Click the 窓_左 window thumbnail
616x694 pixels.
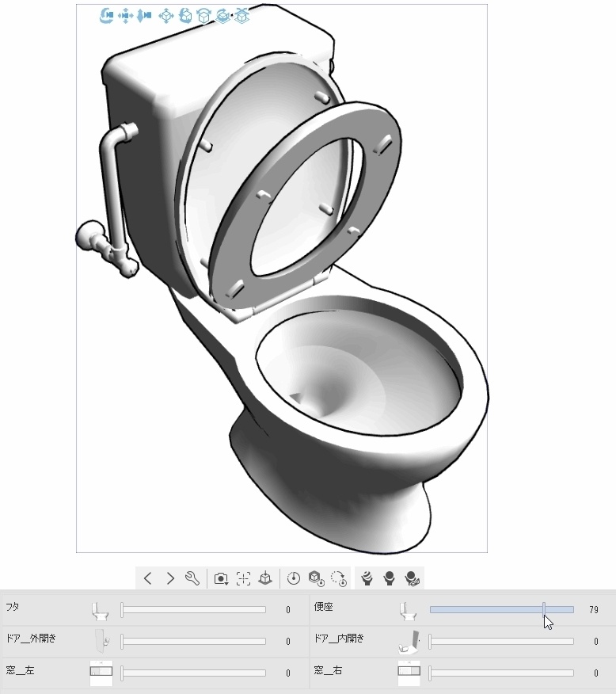[101, 672]
